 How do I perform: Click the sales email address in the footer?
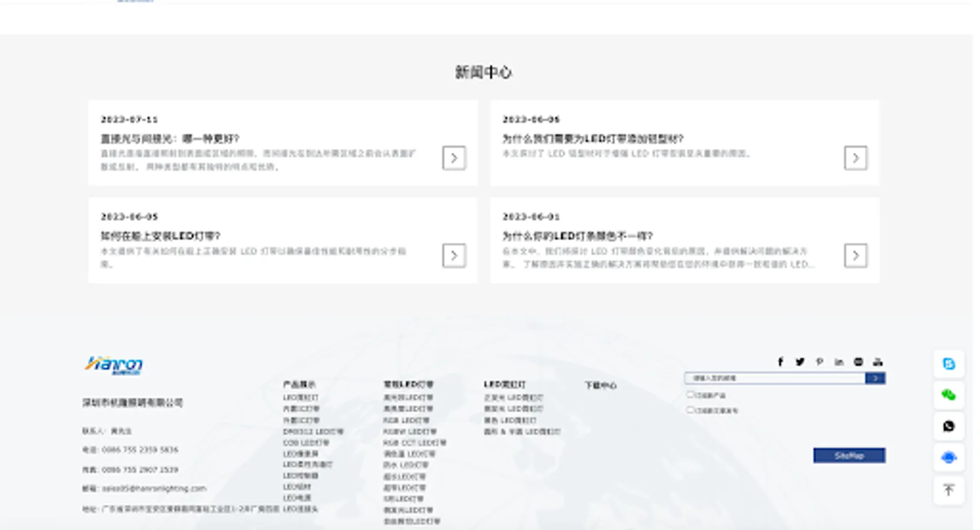[154, 489]
